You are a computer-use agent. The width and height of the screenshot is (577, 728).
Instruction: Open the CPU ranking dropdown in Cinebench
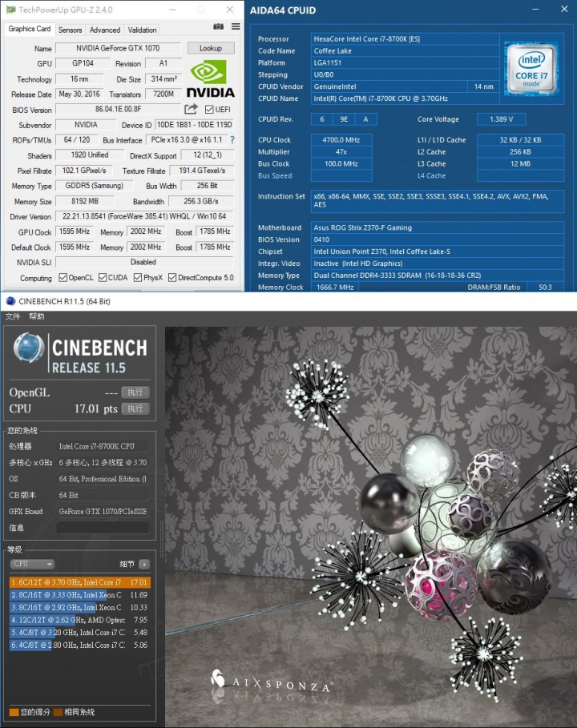[32, 564]
